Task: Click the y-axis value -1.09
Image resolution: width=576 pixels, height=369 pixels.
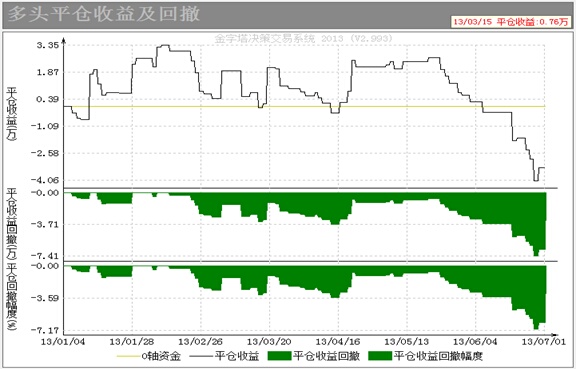Action: click(x=44, y=126)
